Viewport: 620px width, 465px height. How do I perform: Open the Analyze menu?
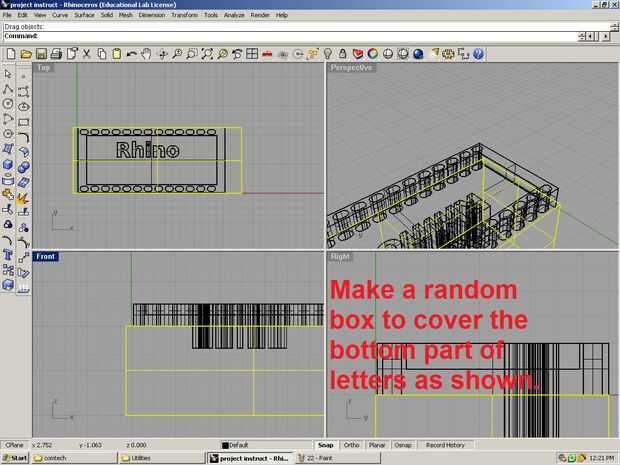234,15
